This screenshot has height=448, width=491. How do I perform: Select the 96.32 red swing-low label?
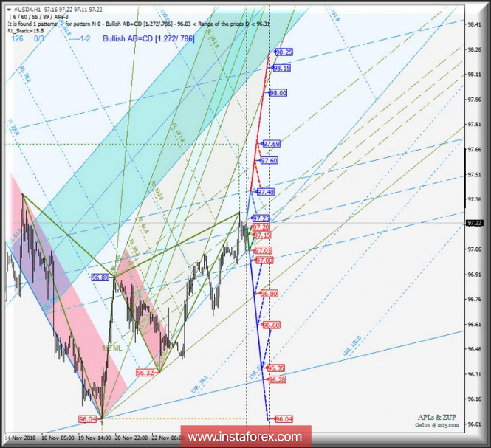click(x=145, y=373)
